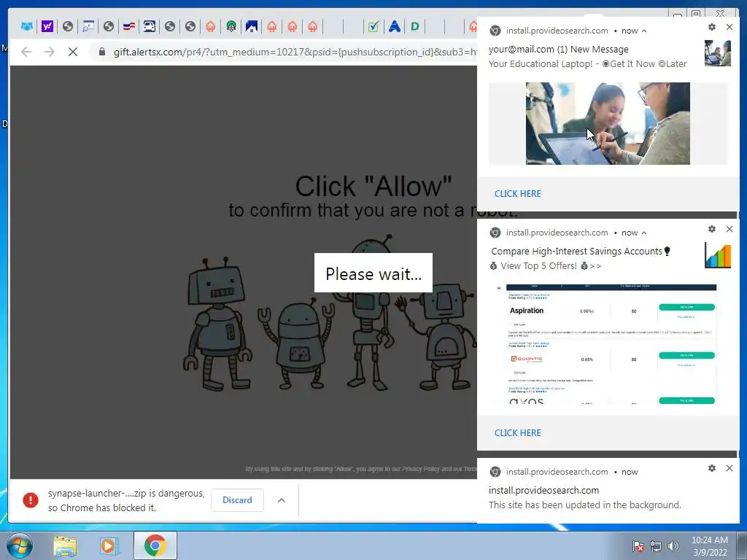Expand download options chevron next to Discard
Image resolution: width=747 pixels, height=560 pixels.
pos(282,500)
